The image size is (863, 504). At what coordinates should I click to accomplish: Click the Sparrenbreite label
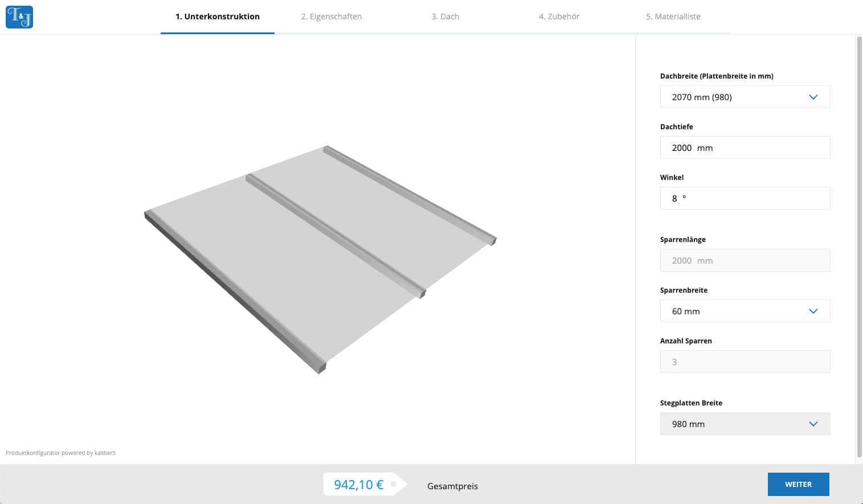[x=684, y=290]
